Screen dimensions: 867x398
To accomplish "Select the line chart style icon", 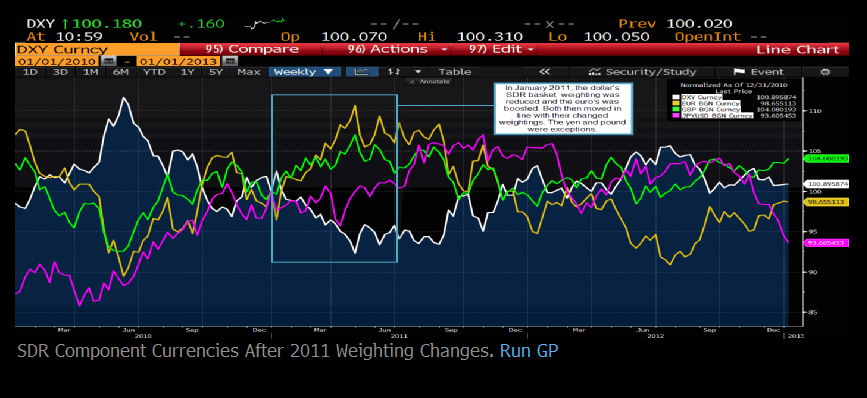I will click(362, 72).
